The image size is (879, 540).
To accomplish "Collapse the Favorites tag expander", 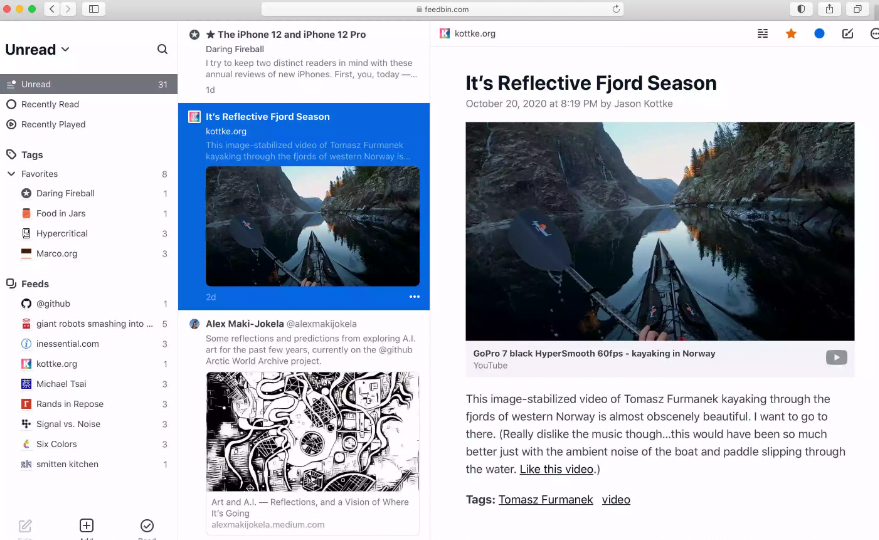I will pos(11,174).
